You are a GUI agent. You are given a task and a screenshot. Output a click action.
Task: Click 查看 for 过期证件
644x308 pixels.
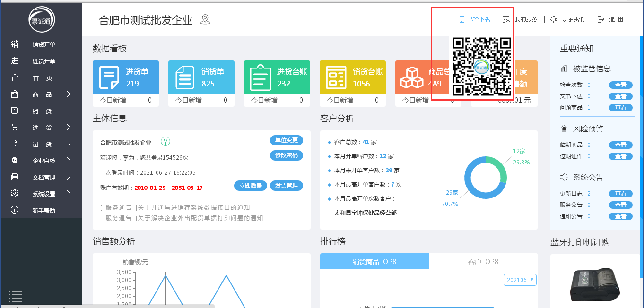[621, 156]
